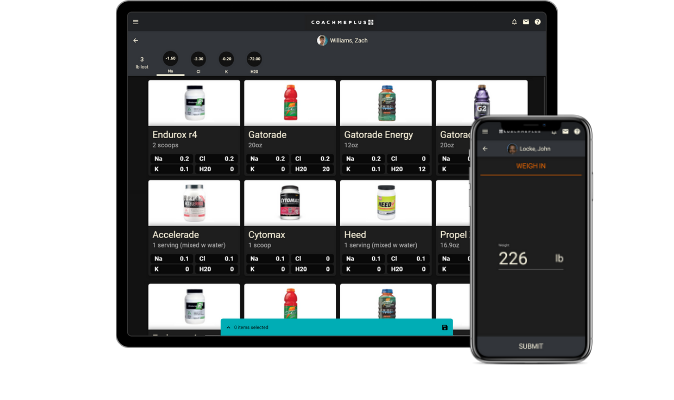Click the K 0.1 cell on Gatorade Energy
This screenshot has width=674, height=400.
coord(363,169)
